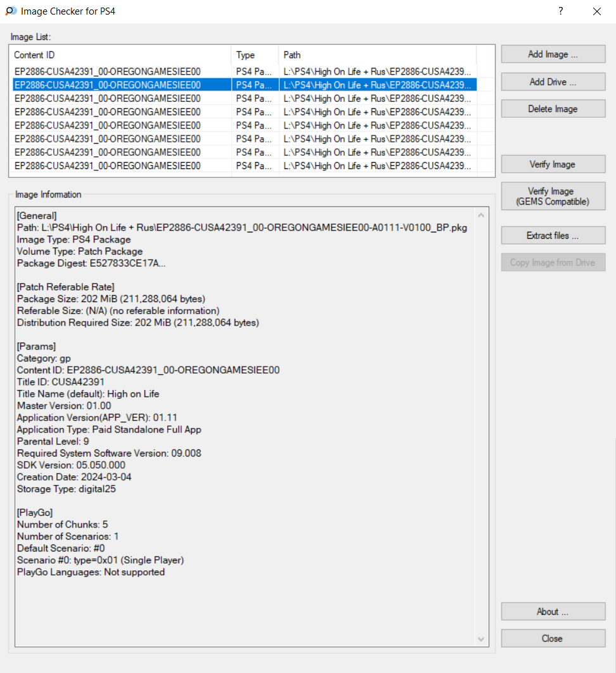Open the help question mark button
This screenshot has height=673, width=616.
coord(561,11)
